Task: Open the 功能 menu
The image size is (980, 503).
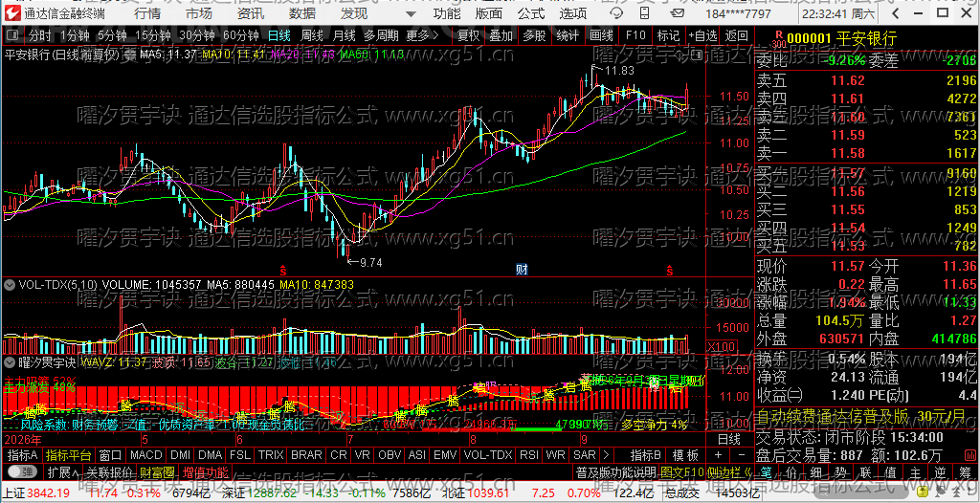Action: (448, 13)
